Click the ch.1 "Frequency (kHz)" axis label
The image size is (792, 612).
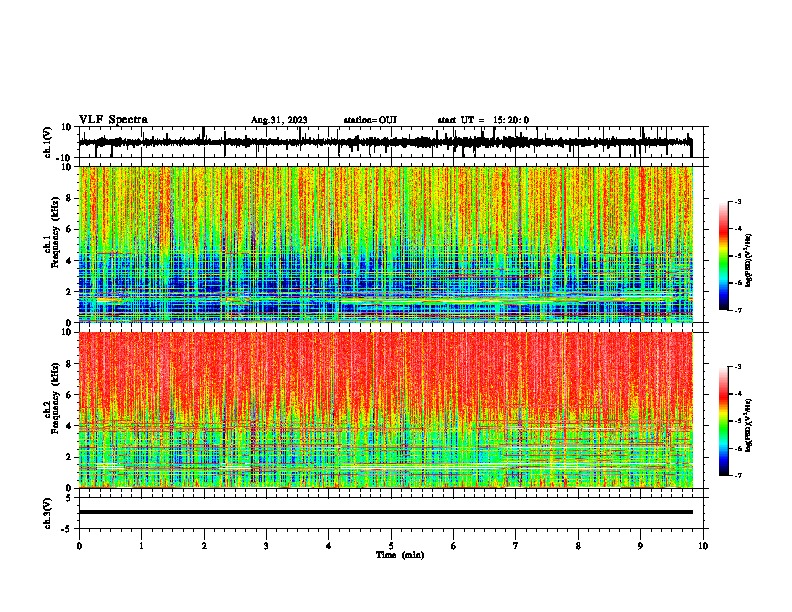[x=55, y=233]
